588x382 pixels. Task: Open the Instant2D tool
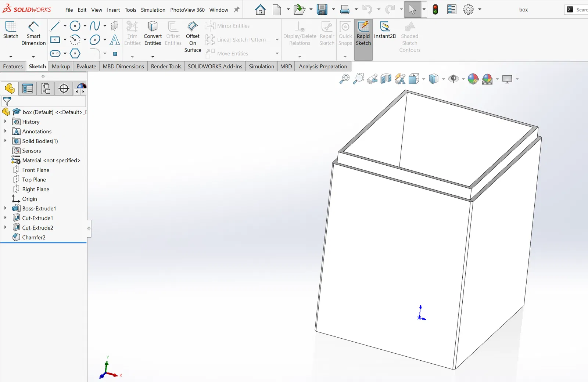(385, 30)
